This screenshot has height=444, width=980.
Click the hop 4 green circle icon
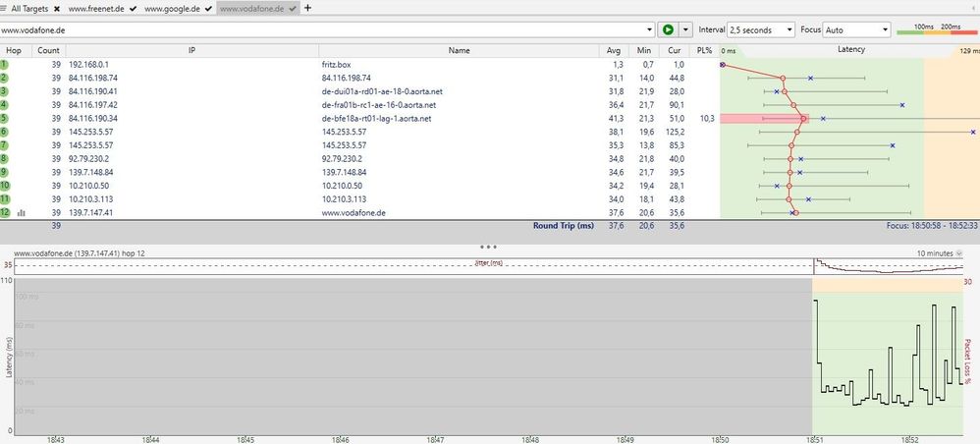coord(4,104)
